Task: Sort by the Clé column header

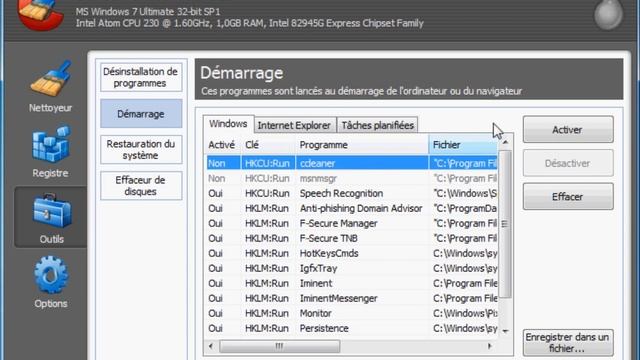Action: pos(269,145)
